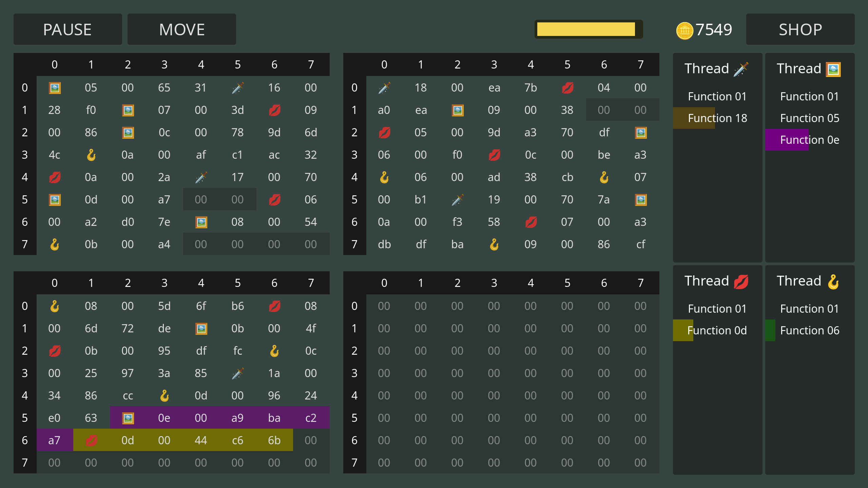Select Function 06 in the hook thread
Image resolution: width=868 pixels, height=488 pixels.
click(x=809, y=331)
